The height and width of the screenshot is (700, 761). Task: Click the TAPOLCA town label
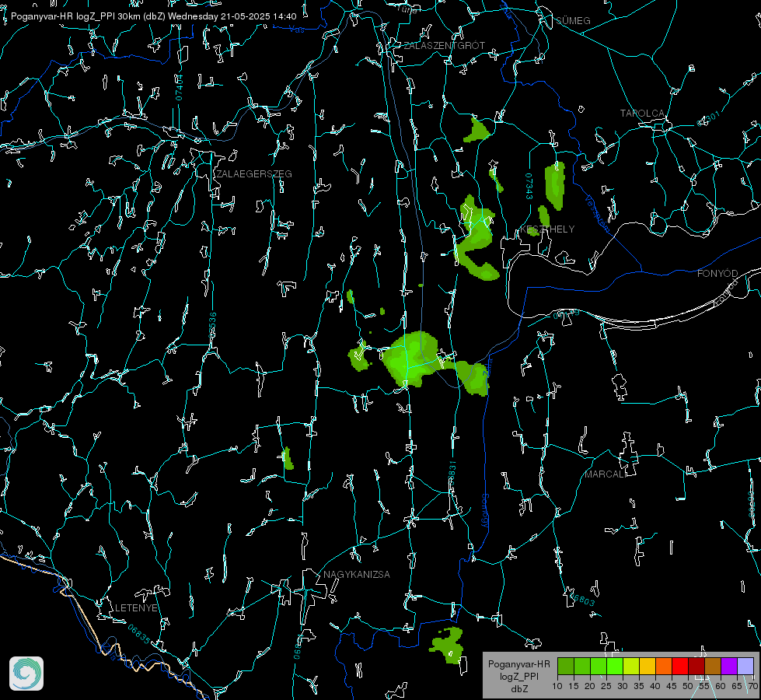click(643, 114)
